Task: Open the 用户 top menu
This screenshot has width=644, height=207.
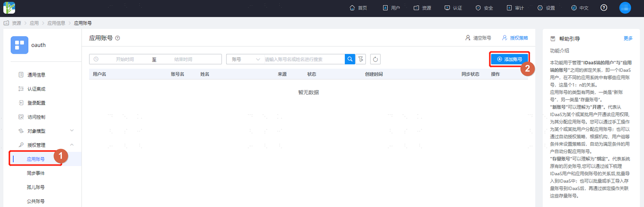Action: 391,8
